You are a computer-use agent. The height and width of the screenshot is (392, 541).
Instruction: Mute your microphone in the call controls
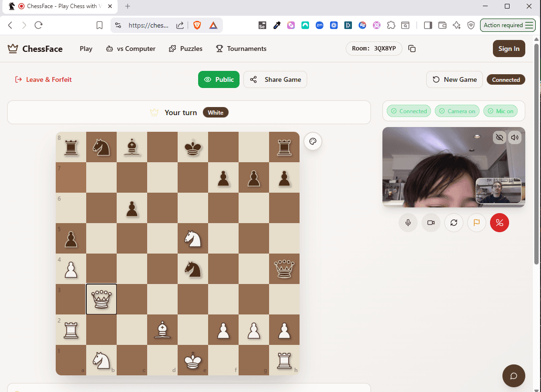pos(408,223)
